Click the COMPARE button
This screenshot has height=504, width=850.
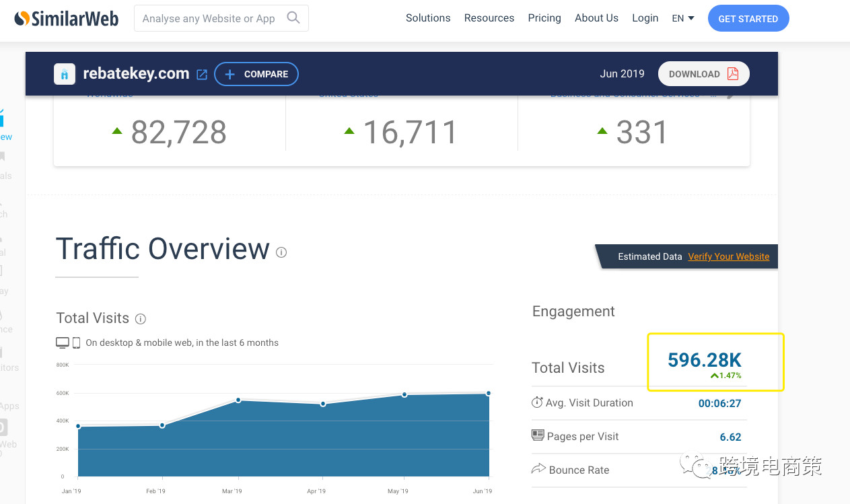[256, 74]
